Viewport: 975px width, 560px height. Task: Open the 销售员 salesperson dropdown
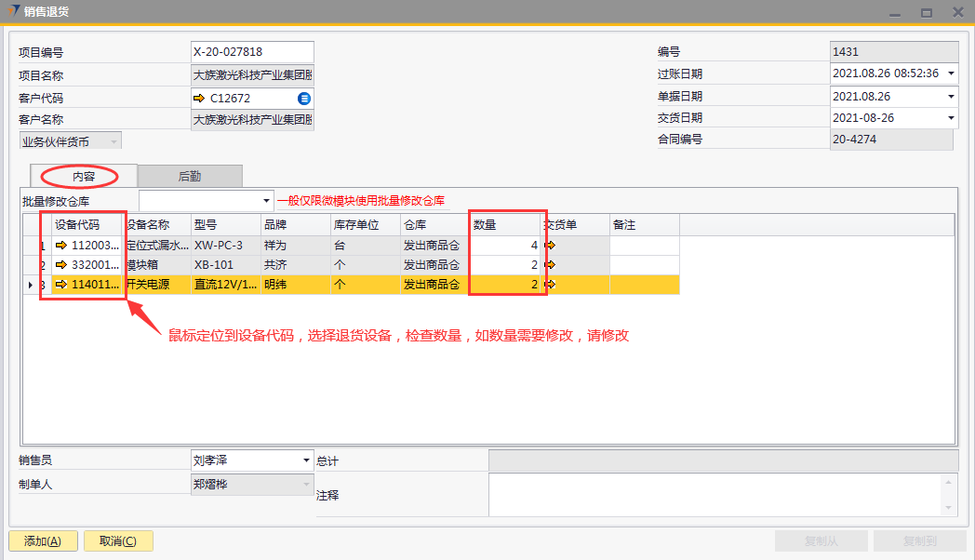coord(307,460)
